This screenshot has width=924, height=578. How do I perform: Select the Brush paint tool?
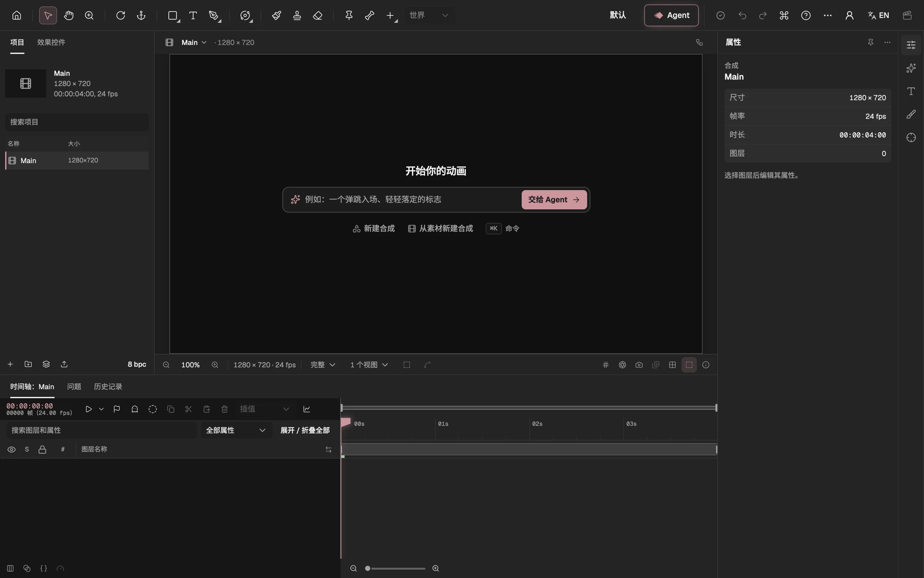(277, 15)
